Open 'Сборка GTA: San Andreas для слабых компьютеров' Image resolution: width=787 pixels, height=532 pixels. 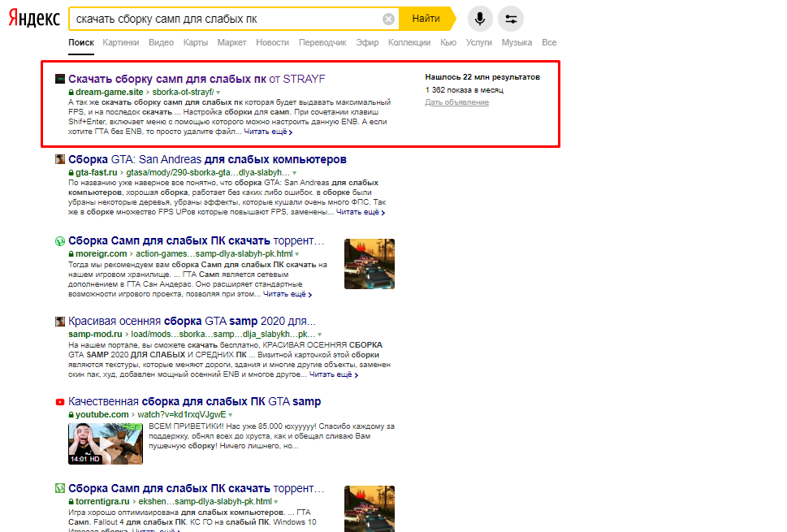point(207,159)
